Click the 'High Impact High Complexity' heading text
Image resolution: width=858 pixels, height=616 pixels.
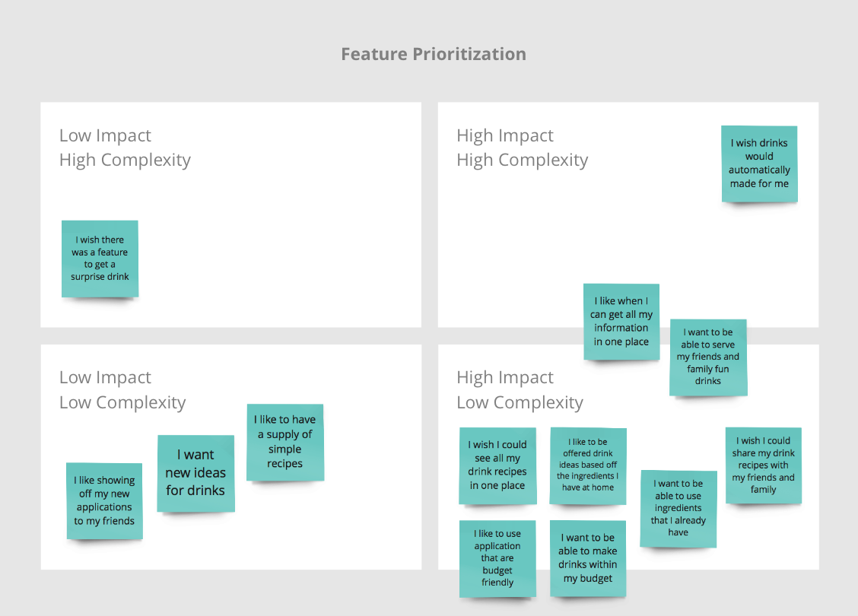(x=522, y=148)
